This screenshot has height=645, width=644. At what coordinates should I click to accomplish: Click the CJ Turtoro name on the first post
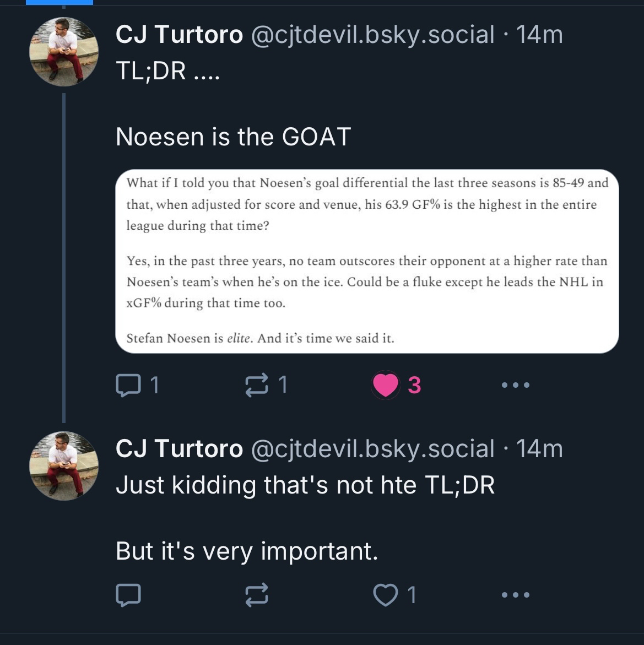pos(179,35)
